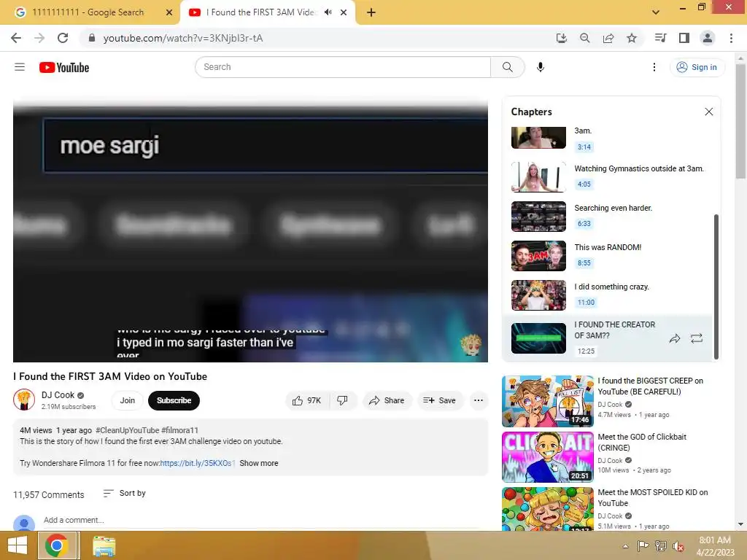Image resolution: width=747 pixels, height=560 pixels.
Task: Open the Chrome profile avatar
Action: click(708, 38)
